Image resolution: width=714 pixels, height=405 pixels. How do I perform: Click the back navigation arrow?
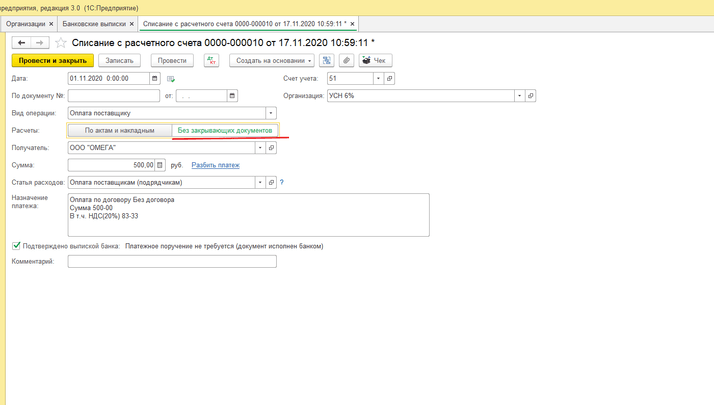22,43
